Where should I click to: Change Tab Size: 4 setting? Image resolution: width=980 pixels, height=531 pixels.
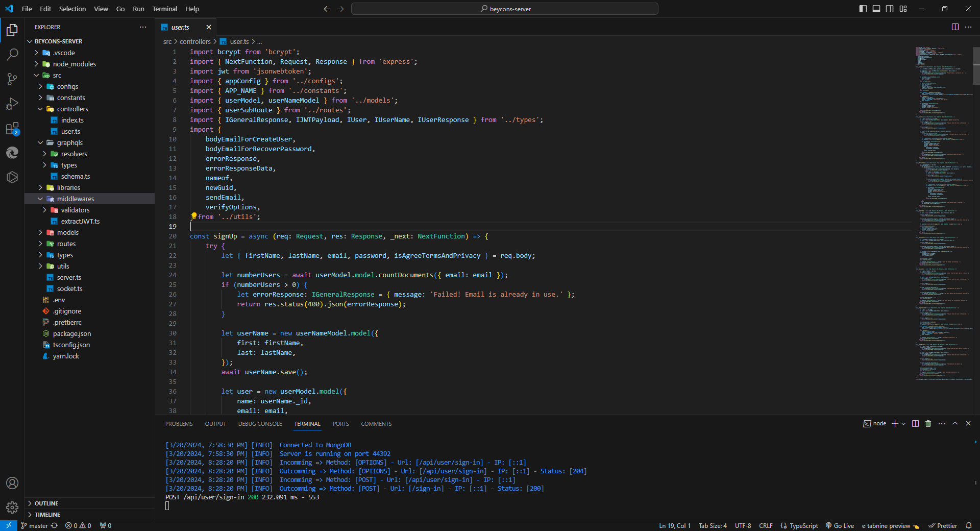(713, 525)
